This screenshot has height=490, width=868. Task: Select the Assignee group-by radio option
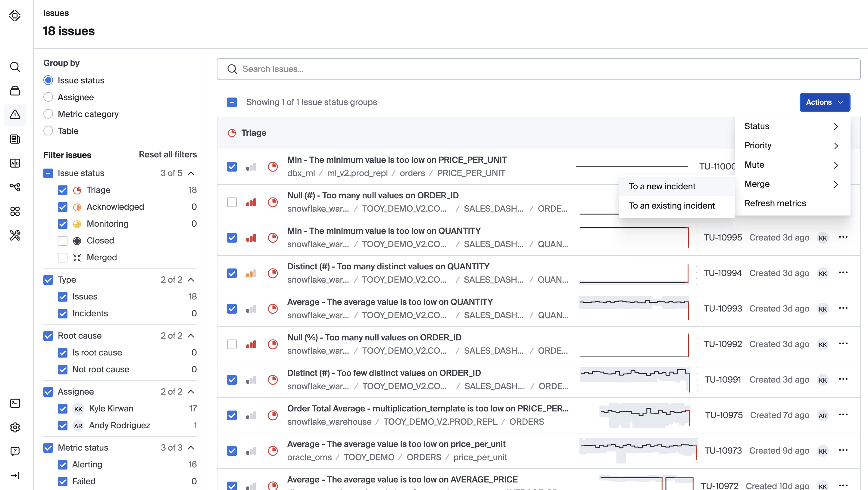48,97
